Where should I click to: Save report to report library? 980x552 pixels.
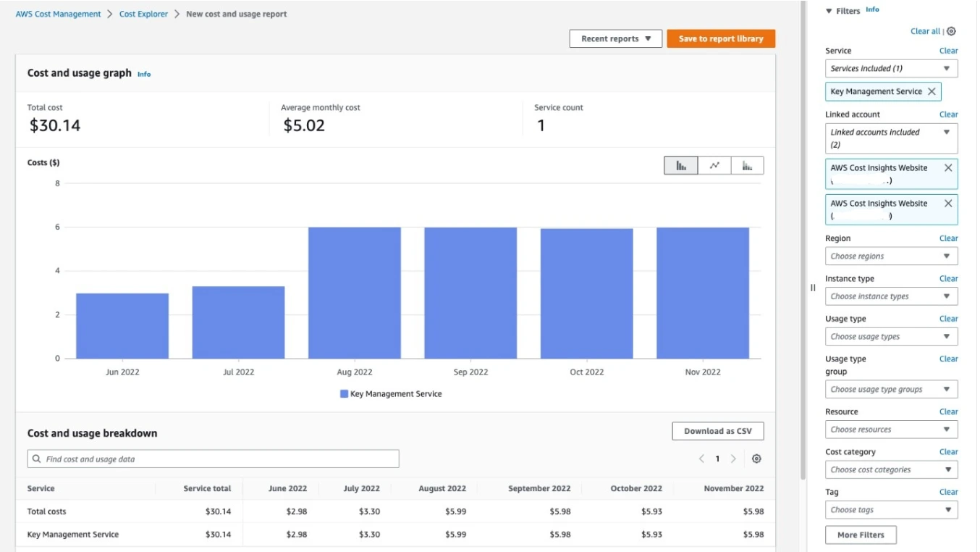pos(721,38)
